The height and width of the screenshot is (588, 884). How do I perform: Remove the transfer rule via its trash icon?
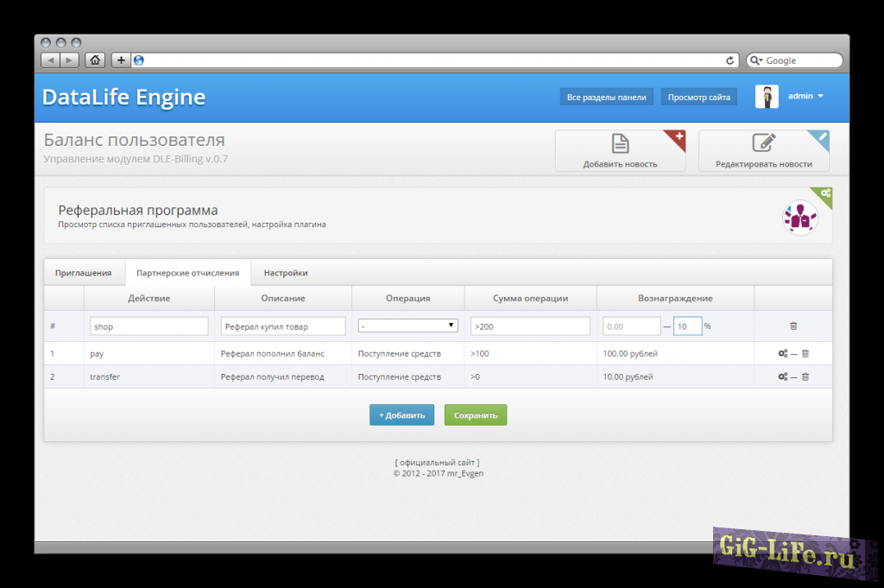coord(805,377)
